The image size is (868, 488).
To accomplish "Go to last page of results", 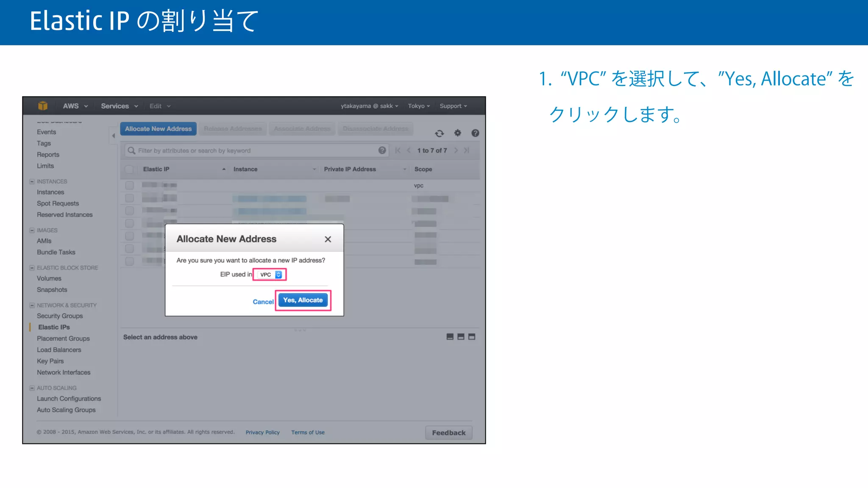I will [467, 150].
